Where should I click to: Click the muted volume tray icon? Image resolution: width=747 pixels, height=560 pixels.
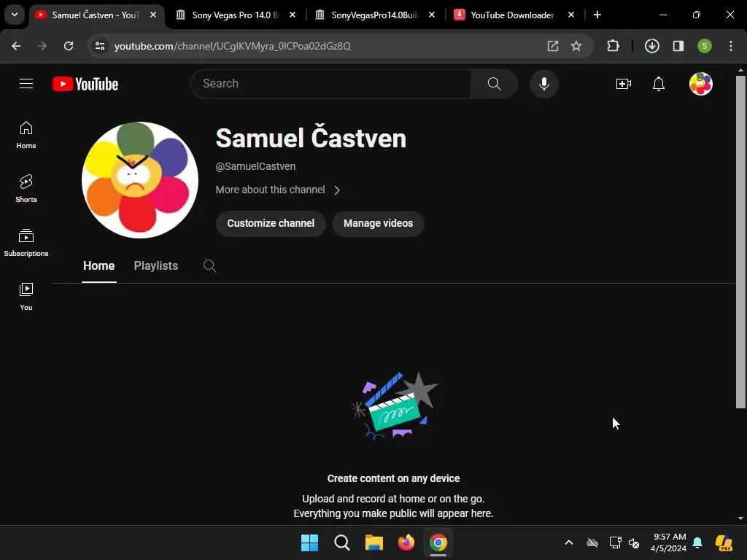tap(634, 542)
